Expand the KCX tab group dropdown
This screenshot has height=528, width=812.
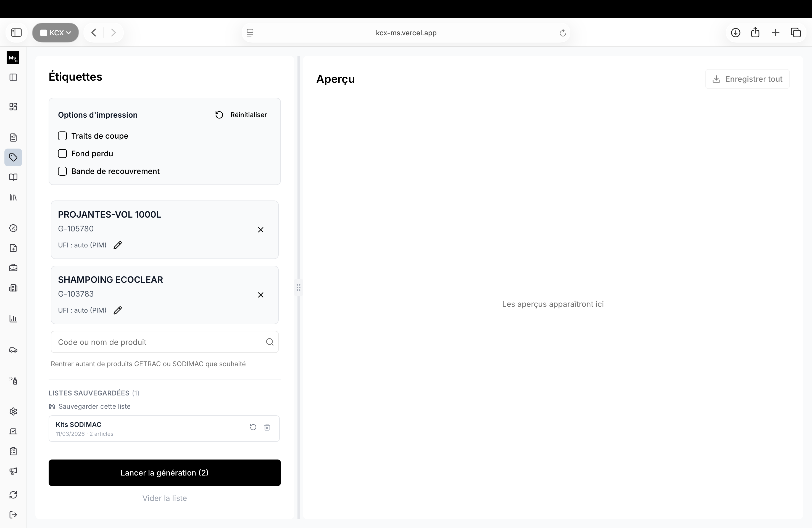56,33
